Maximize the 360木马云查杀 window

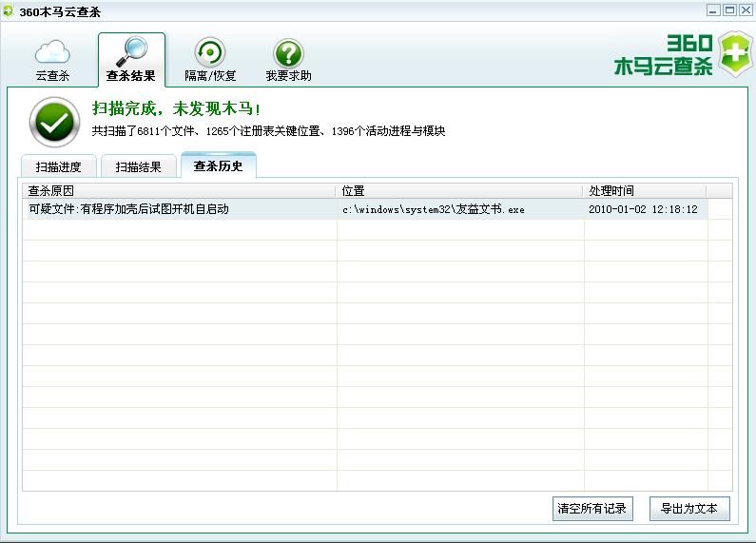pos(730,10)
